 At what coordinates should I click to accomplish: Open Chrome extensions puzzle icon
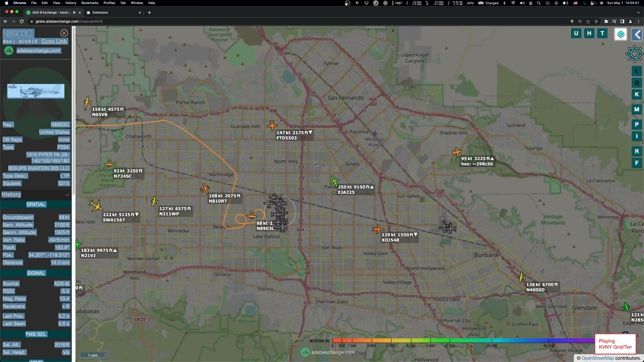[x=606, y=21]
